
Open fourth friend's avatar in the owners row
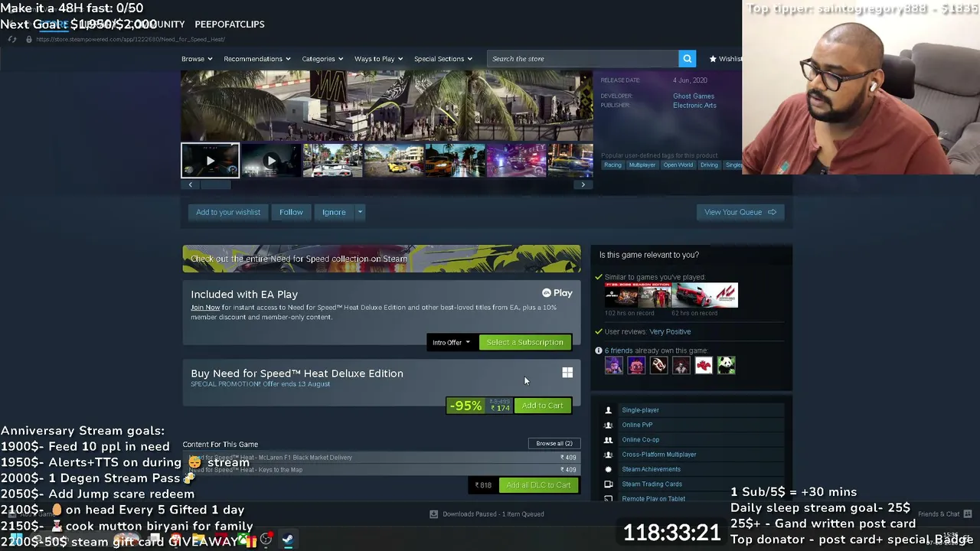coord(681,365)
